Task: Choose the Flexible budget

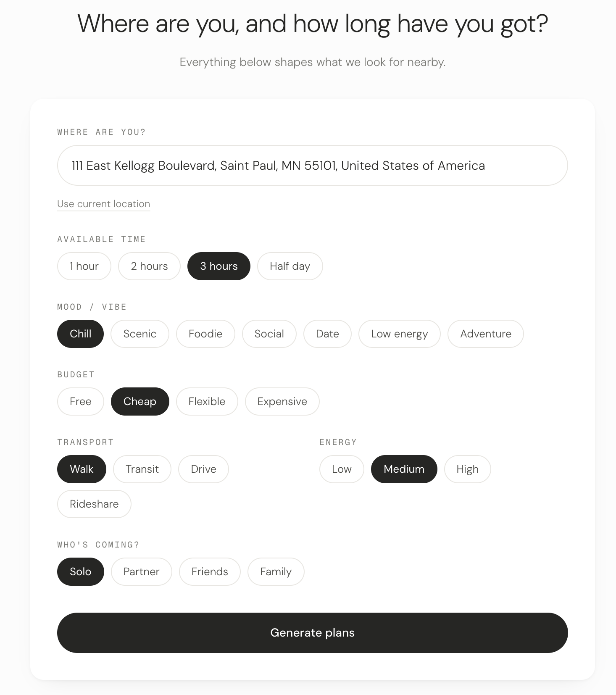Action: tap(207, 401)
